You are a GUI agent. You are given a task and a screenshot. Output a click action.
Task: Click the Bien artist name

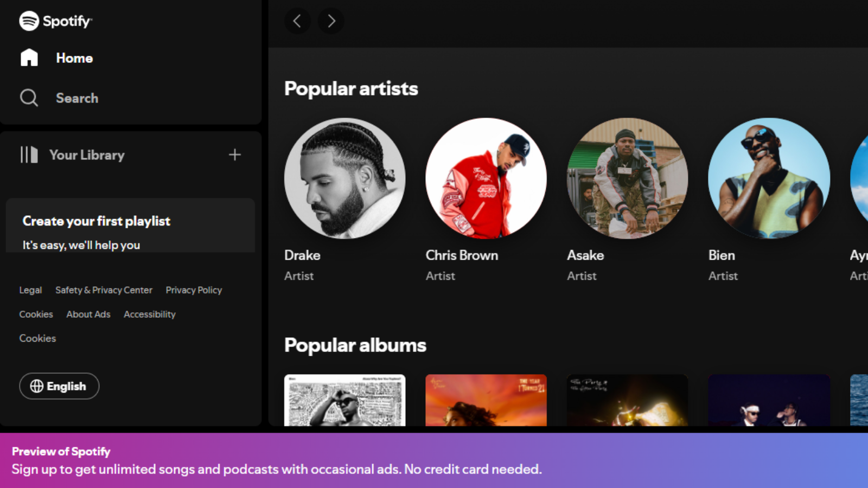[722, 255]
